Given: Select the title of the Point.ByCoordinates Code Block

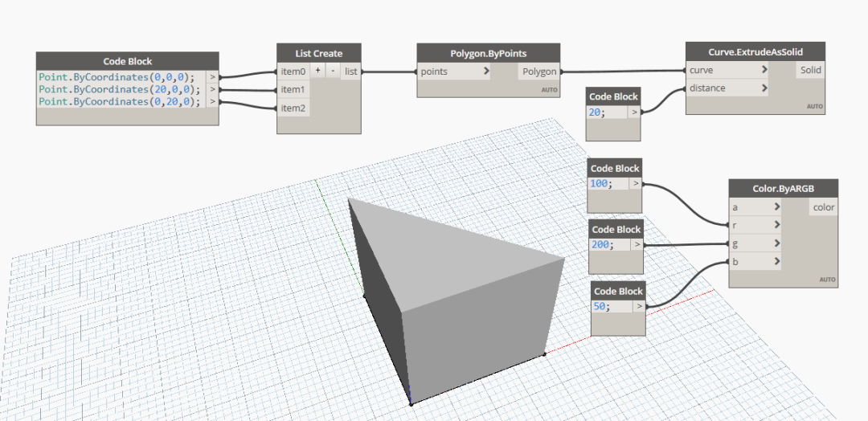Looking at the screenshot, I should coord(127,61).
